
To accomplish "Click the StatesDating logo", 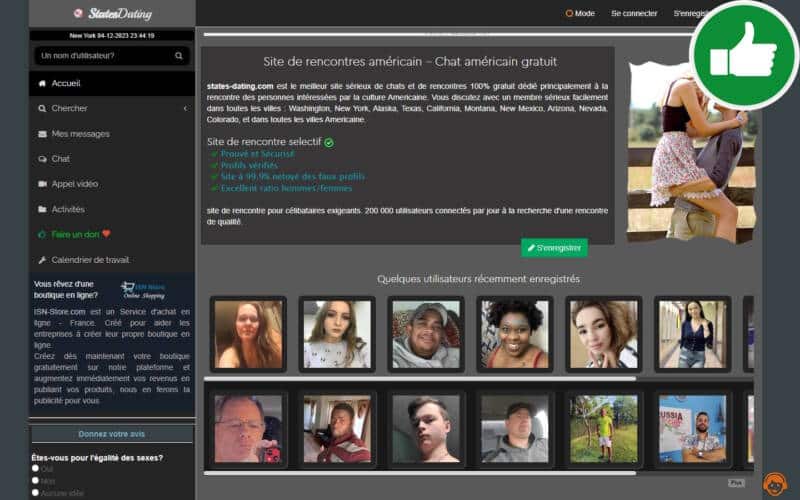I will pyautogui.click(x=113, y=14).
